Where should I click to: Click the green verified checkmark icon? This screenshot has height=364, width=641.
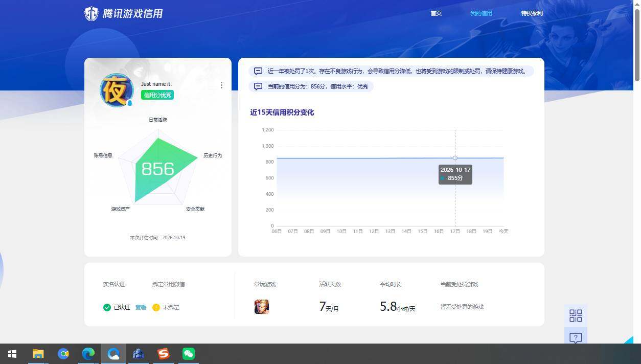[x=107, y=307]
